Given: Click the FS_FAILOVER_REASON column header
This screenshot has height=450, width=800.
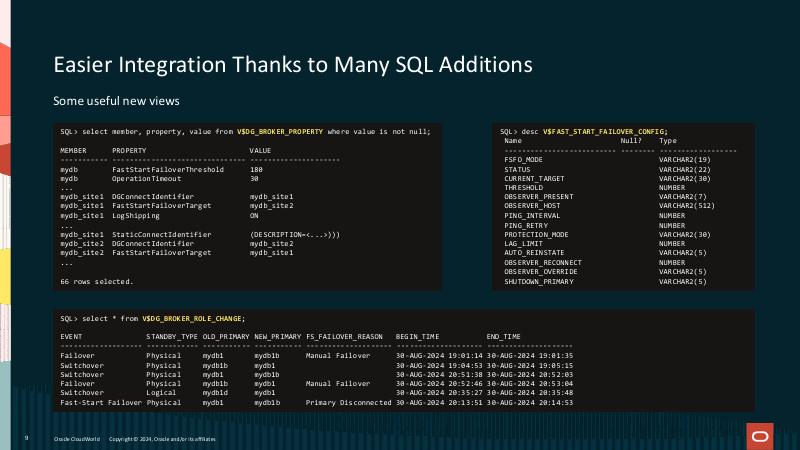Looking at the screenshot, I should click(x=344, y=337).
